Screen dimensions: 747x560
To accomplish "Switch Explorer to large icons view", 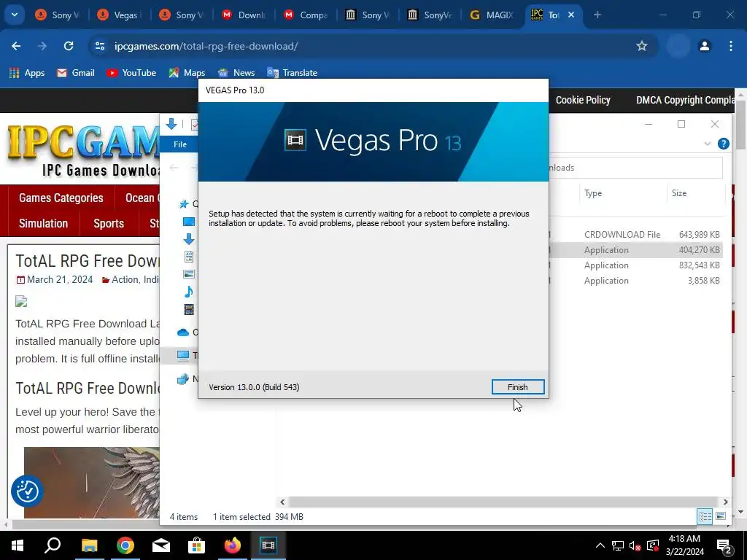I will click(x=721, y=516).
